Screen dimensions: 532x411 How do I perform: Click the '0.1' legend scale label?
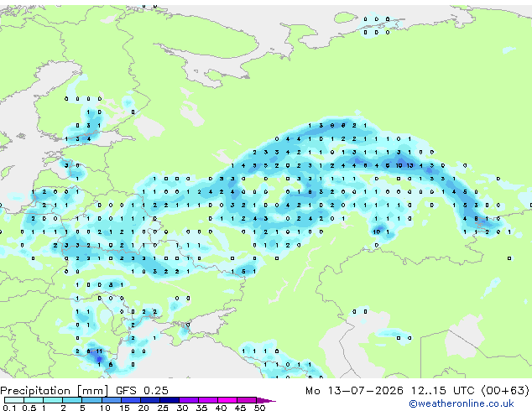point(9,408)
